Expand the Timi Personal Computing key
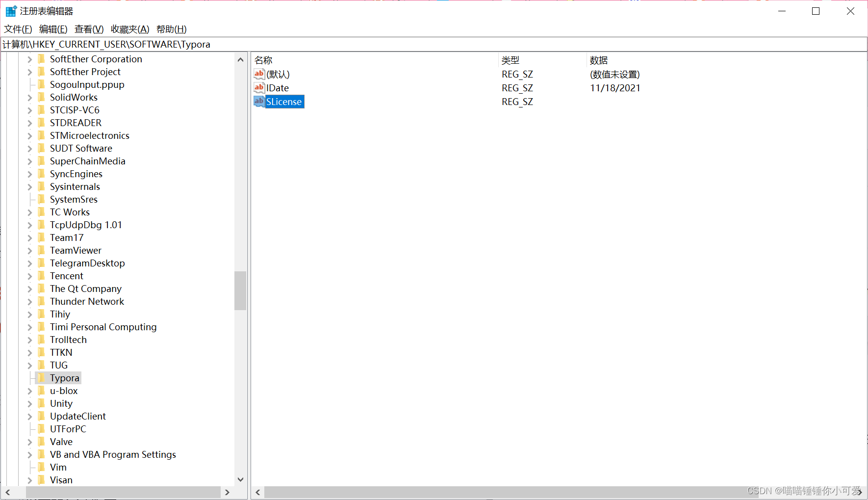 click(29, 327)
